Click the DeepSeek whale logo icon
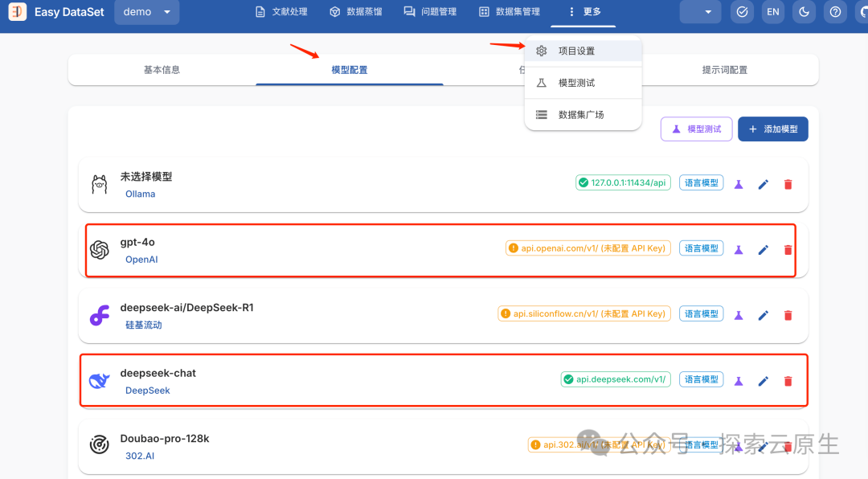868x479 pixels. [100, 381]
